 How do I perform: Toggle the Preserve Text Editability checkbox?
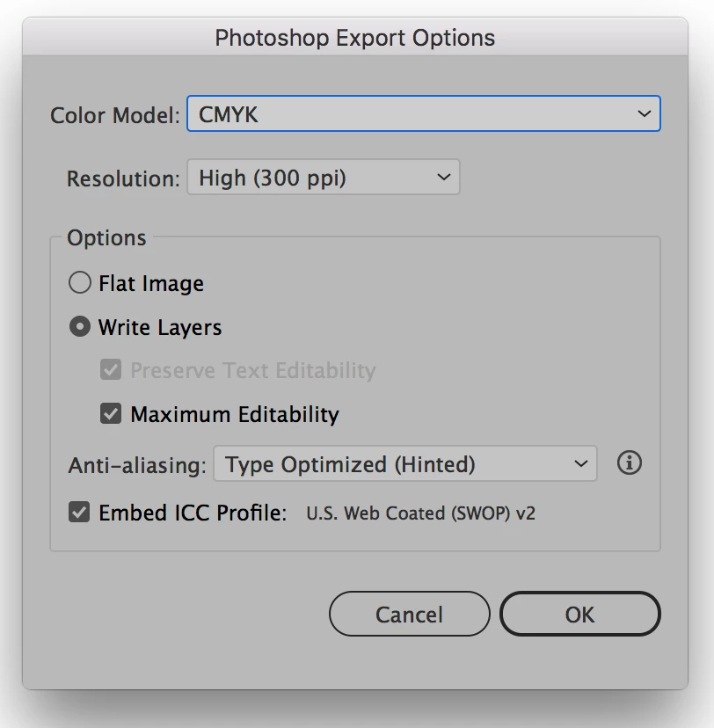(111, 370)
